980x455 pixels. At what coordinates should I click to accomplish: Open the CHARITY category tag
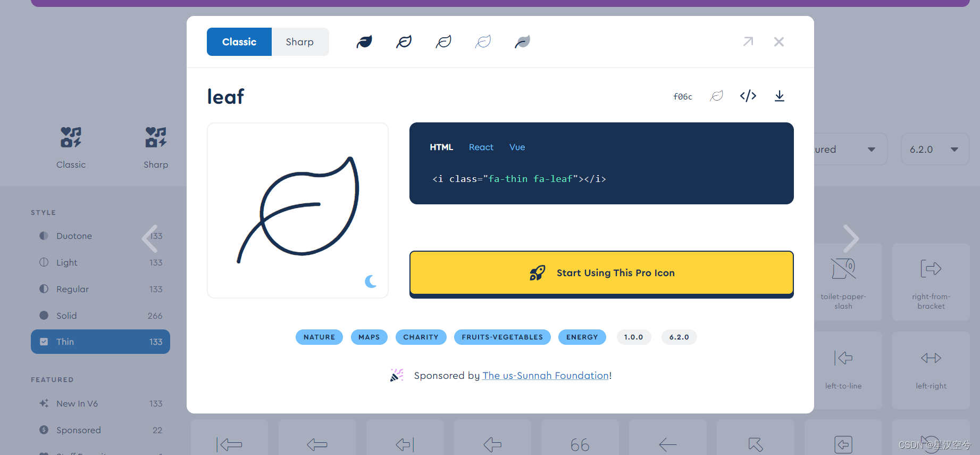point(421,337)
